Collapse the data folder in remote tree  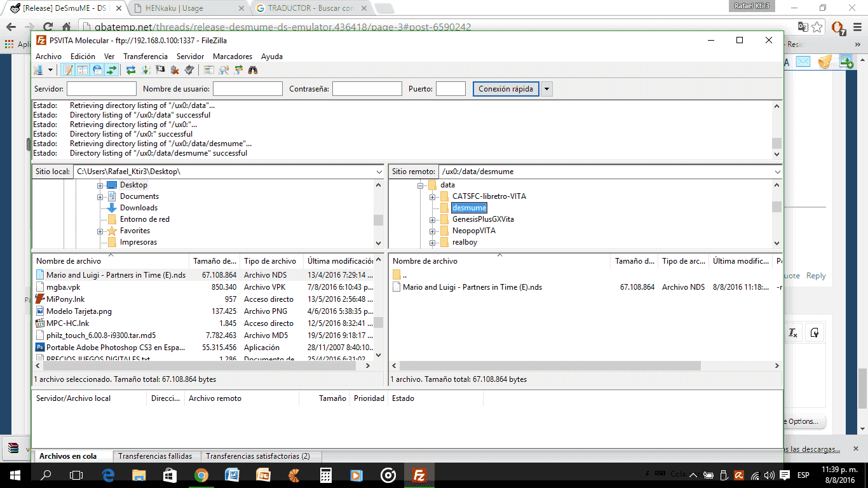tap(420, 185)
